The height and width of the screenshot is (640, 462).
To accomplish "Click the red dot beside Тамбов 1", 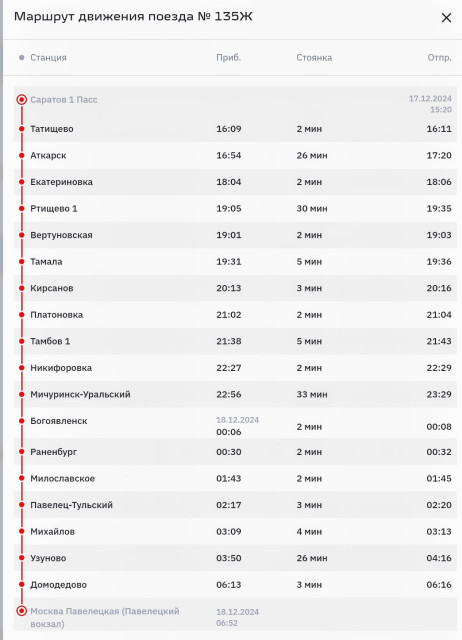I will [x=22, y=341].
